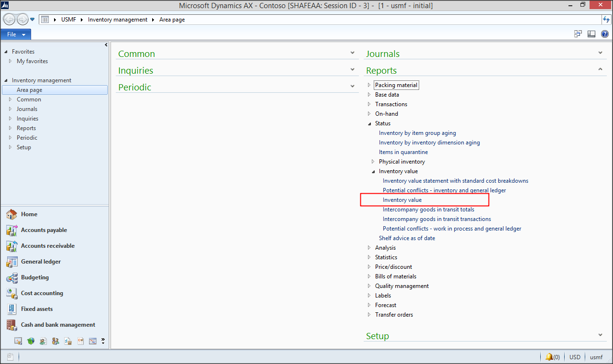Image resolution: width=613 pixels, height=364 pixels.
Task: Expand Packing material reports group
Action: click(369, 85)
